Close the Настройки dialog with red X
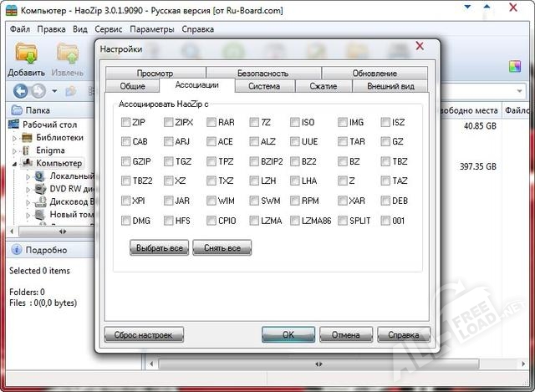 pyautogui.click(x=420, y=46)
